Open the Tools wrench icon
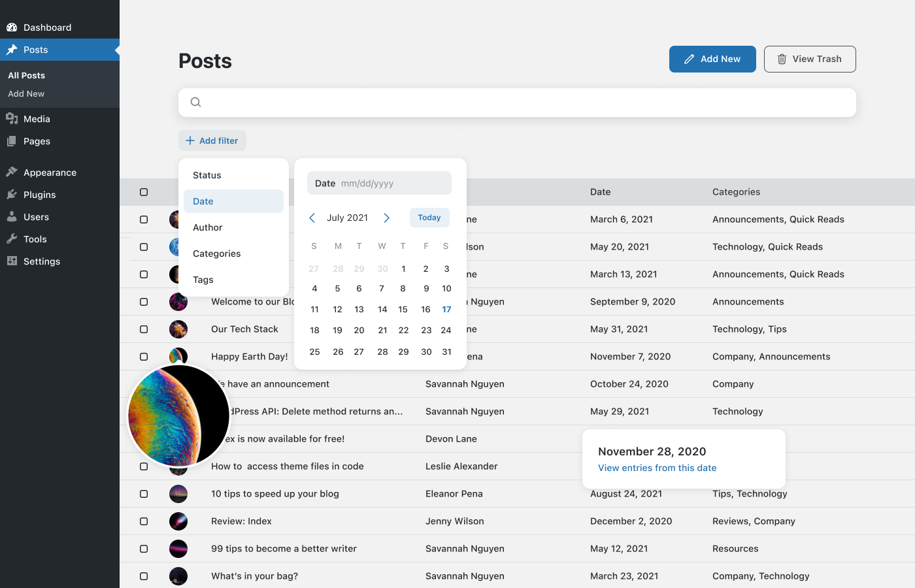915x588 pixels. pyautogui.click(x=12, y=239)
